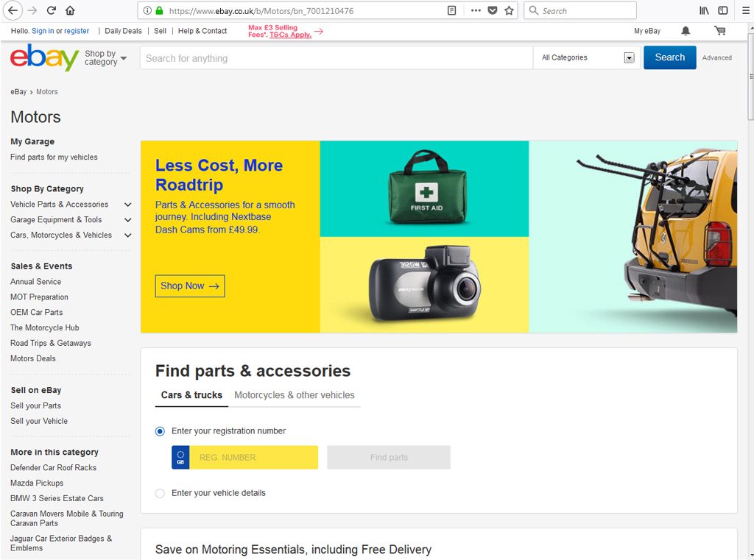Open Advanced search link

coord(717,57)
